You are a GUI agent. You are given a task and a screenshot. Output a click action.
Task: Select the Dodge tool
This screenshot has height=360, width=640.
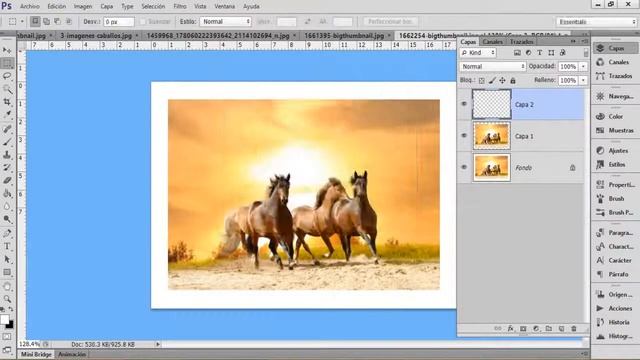tap(7, 219)
